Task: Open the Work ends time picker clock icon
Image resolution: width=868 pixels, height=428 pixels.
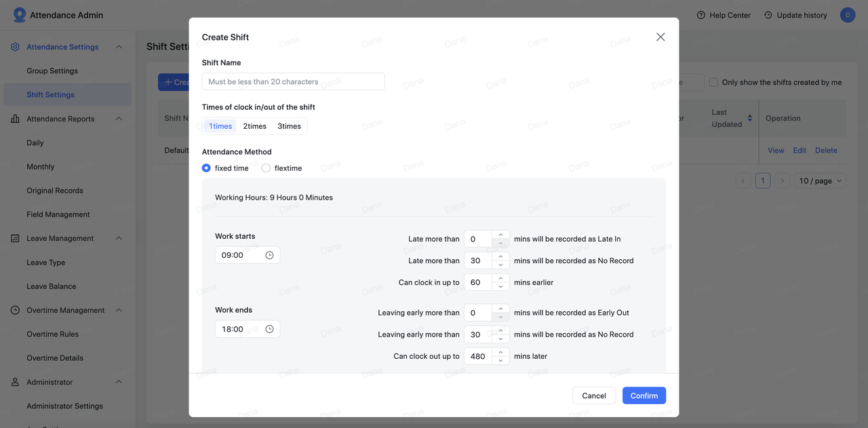Action: [269, 329]
